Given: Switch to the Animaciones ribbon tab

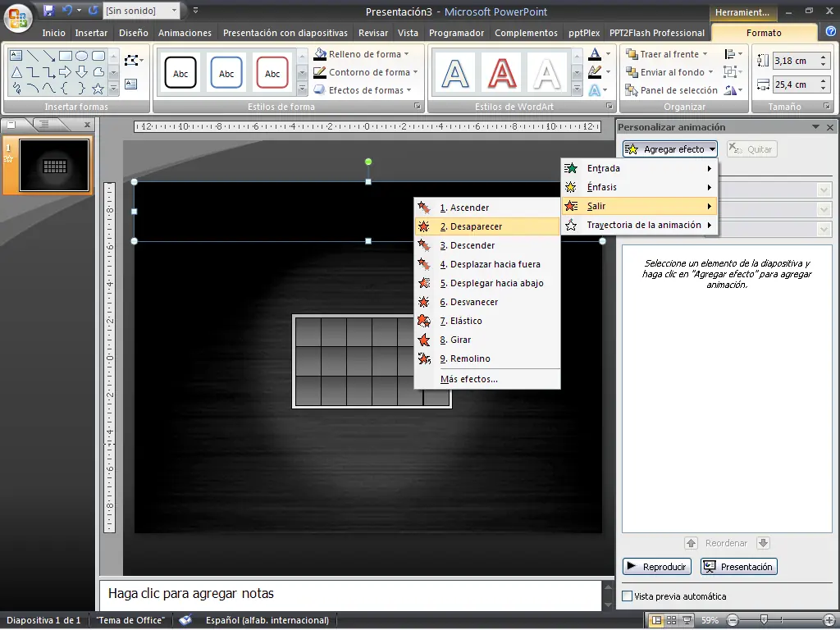Looking at the screenshot, I should pos(185,33).
